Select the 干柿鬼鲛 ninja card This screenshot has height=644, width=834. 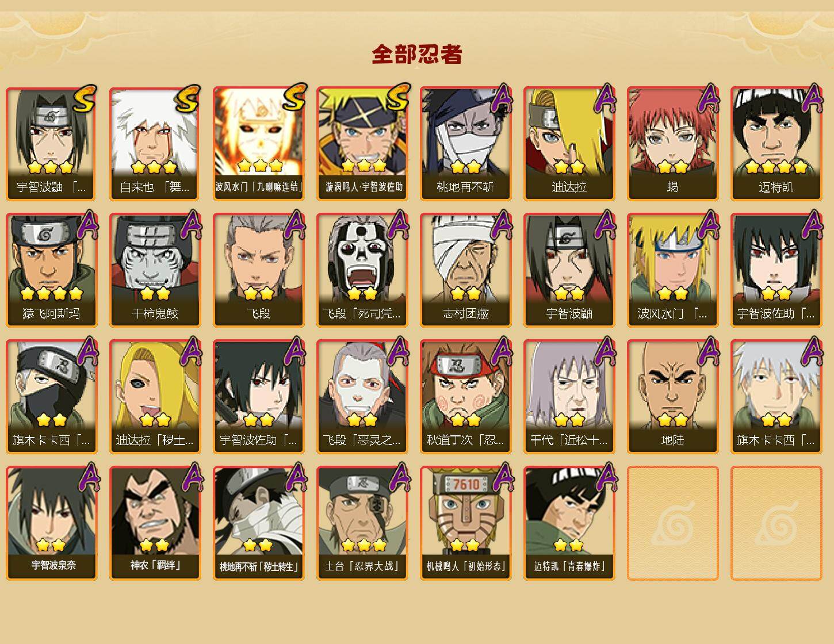(x=155, y=270)
